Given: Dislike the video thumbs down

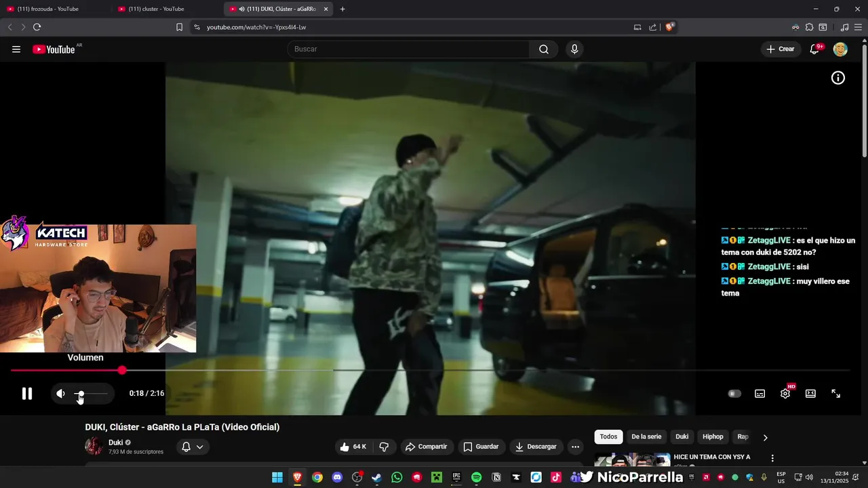Looking at the screenshot, I should (384, 447).
